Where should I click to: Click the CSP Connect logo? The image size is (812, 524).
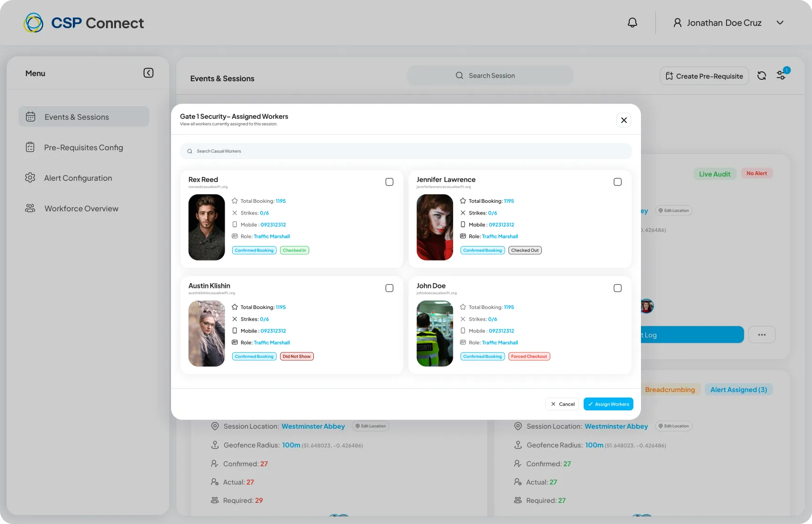pos(84,23)
